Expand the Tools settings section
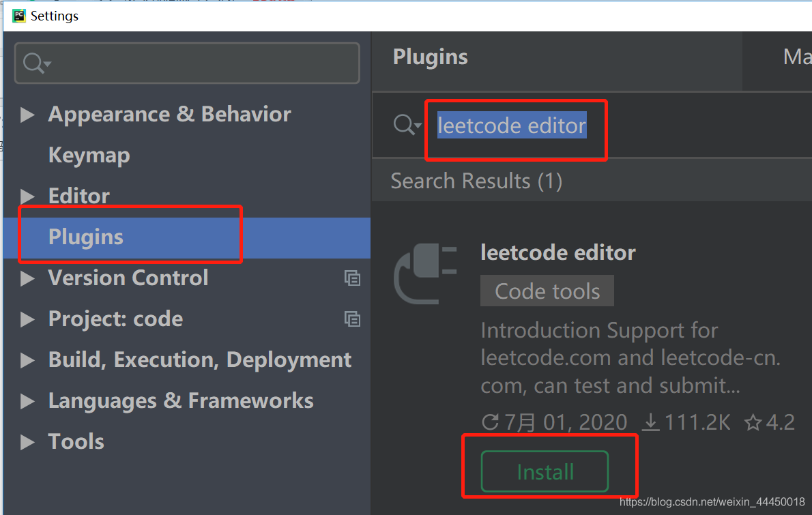Image resolution: width=812 pixels, height=515 pixels. [x=27, y=442]
